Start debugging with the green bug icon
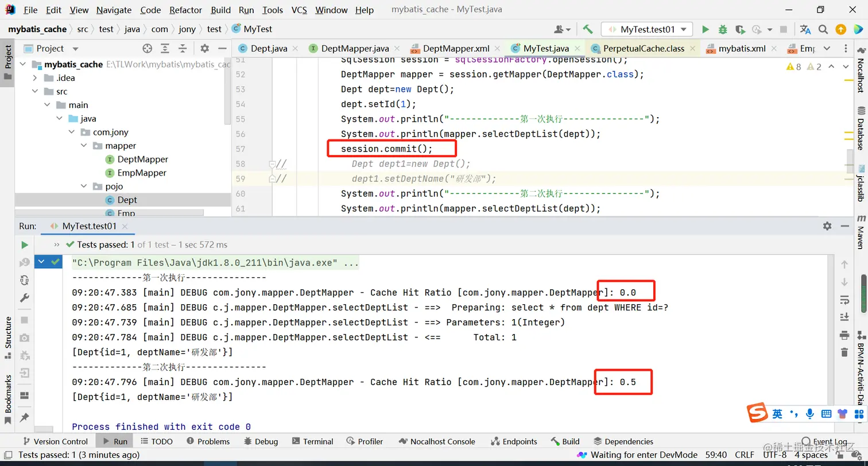 click(x=723, y=29)
